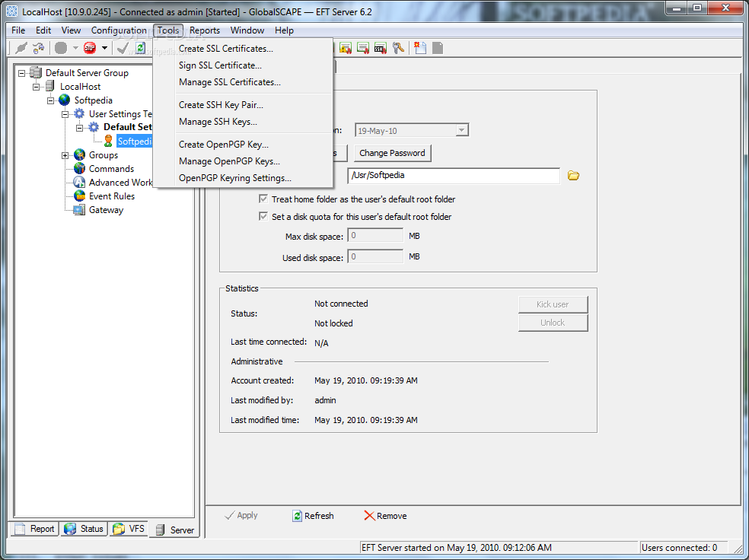Click the red STOP server icon
The width and height of the screenshot is (749, 560).
pos(90,48)
